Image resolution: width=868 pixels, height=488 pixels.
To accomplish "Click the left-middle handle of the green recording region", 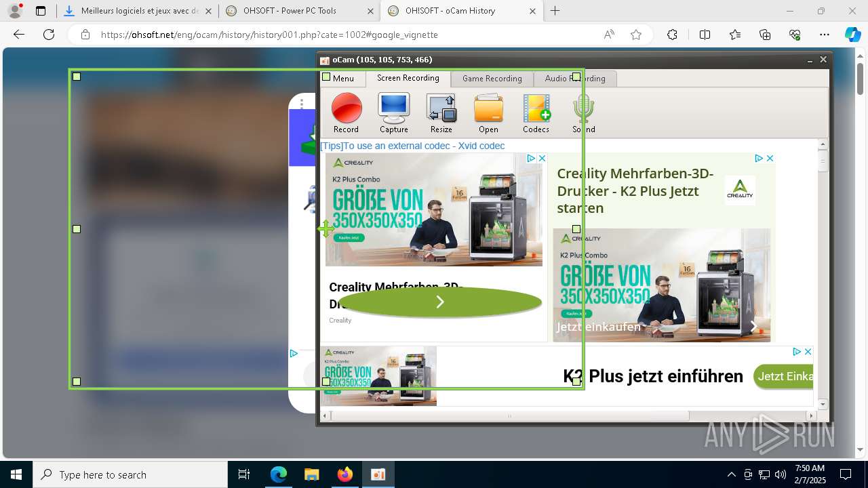I will click(x=77, y=229).
